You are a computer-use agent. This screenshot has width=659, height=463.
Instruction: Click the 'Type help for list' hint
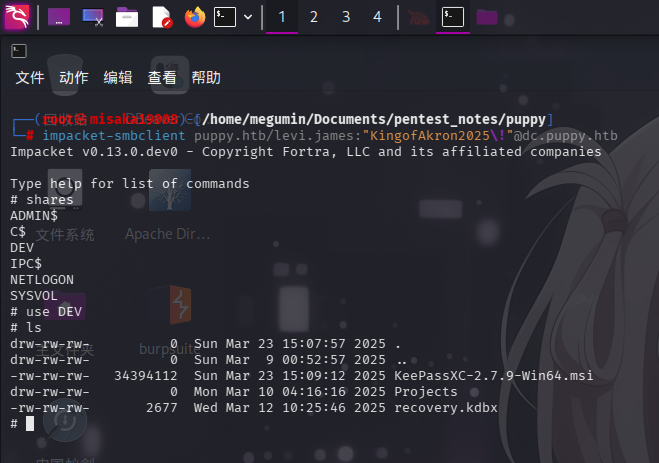point(130,184)
